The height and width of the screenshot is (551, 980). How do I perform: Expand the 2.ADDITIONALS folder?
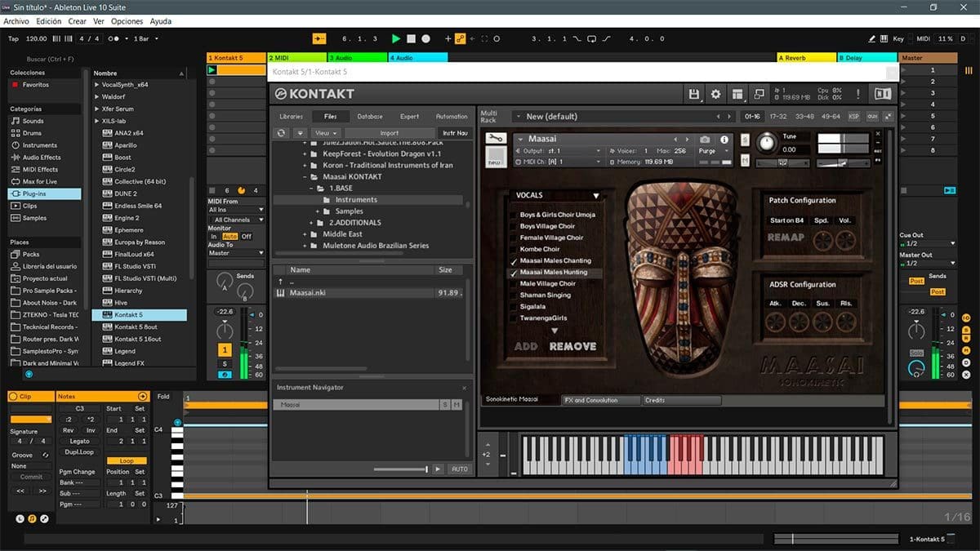312,223
